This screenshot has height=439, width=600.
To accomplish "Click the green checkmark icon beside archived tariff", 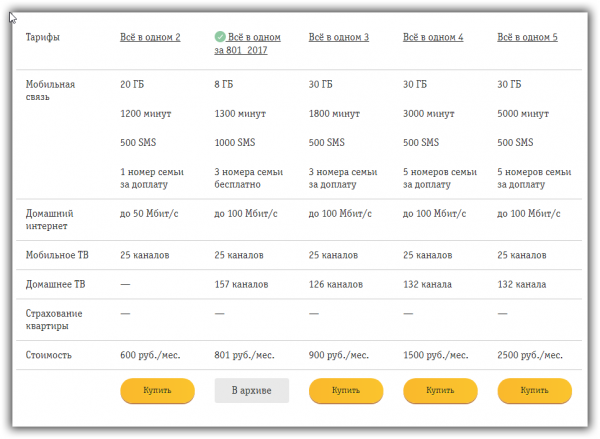I will point(220,37).
